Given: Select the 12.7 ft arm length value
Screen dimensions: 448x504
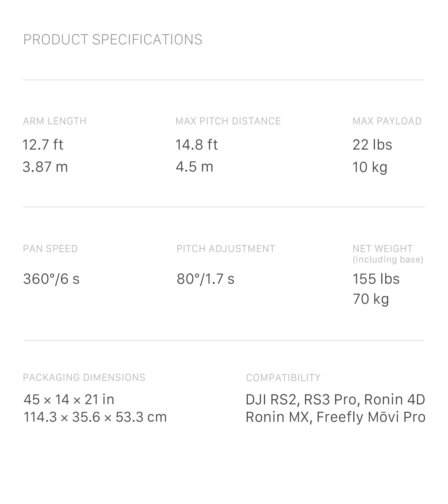Looking at the screenshot, I should (43, 144).
